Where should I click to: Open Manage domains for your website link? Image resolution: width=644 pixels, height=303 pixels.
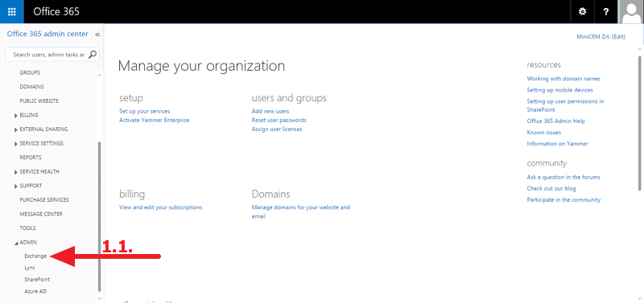pos(300,211)
